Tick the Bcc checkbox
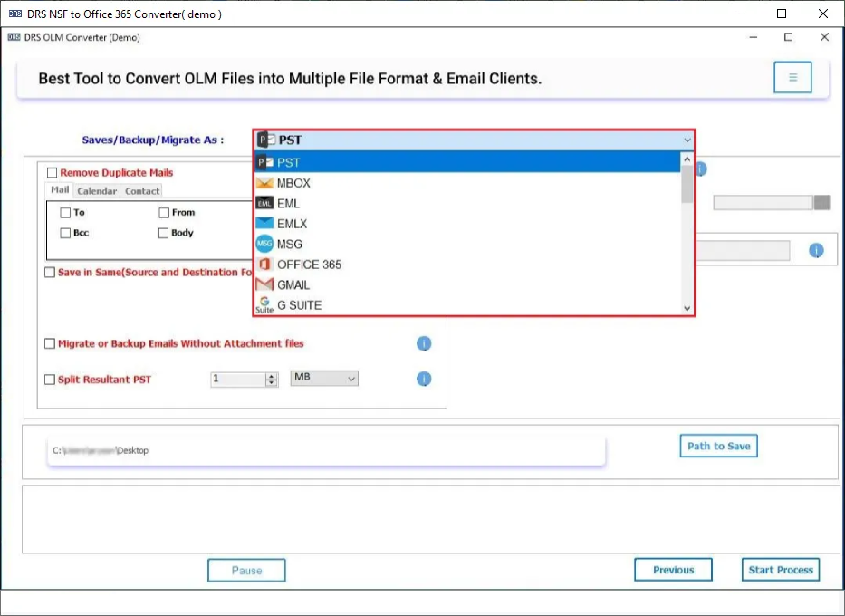 [65, 233]
